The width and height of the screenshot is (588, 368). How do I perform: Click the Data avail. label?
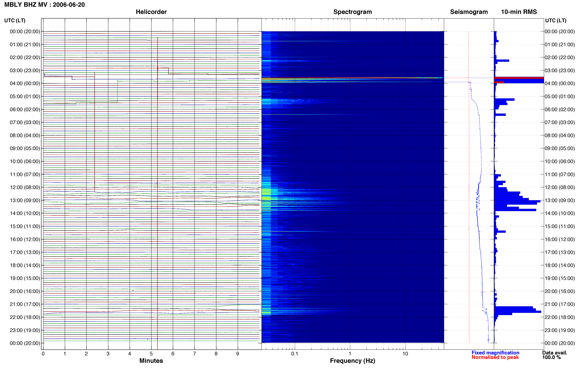click(555, 353)
